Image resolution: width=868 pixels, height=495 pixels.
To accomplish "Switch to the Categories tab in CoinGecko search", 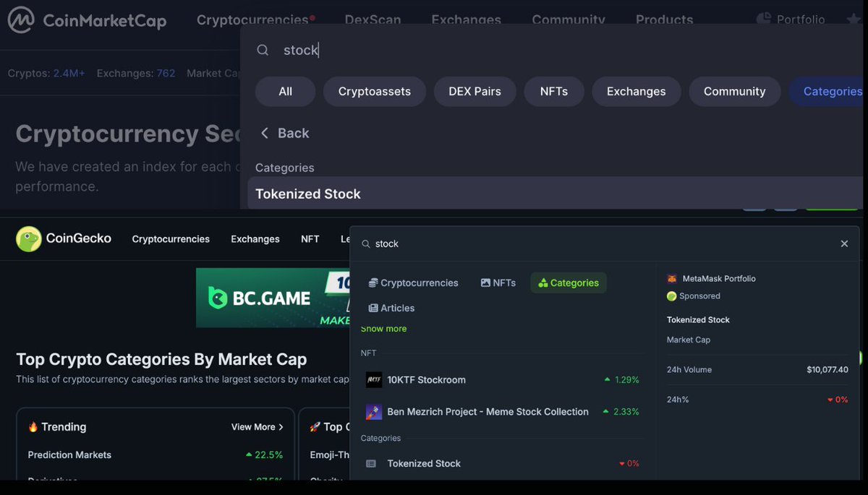I will point(569,283).
